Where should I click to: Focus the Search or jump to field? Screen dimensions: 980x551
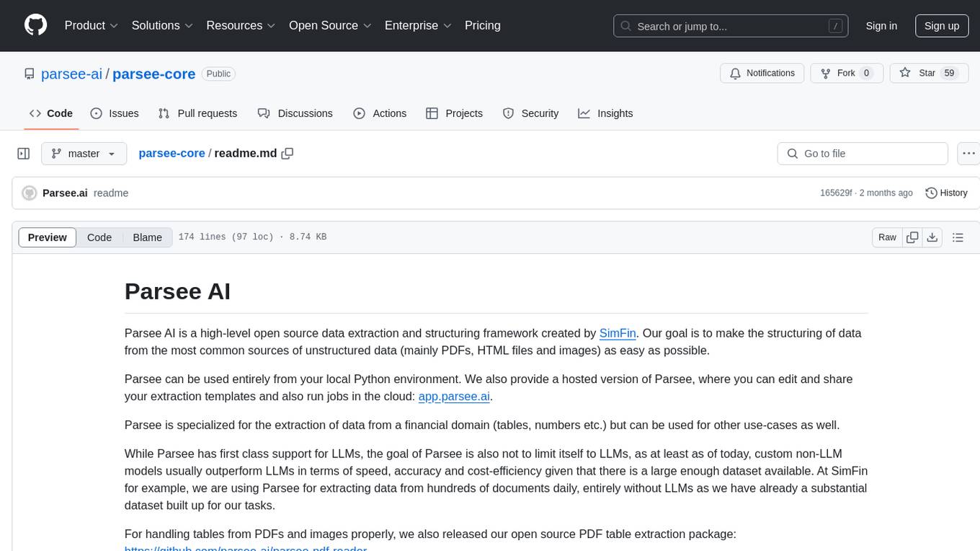tap(731, 26)
